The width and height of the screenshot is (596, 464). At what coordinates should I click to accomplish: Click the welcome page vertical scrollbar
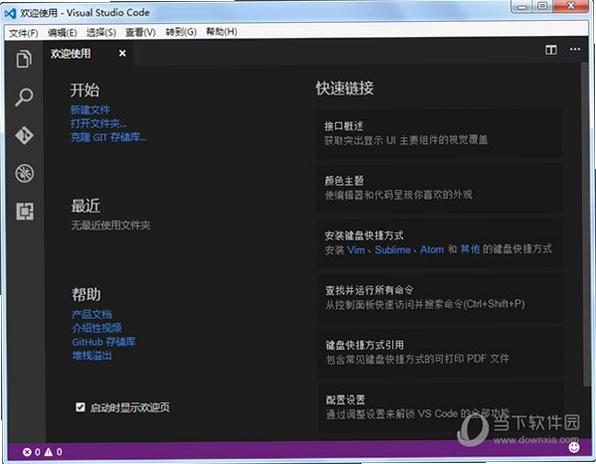(x=585, y=224)
